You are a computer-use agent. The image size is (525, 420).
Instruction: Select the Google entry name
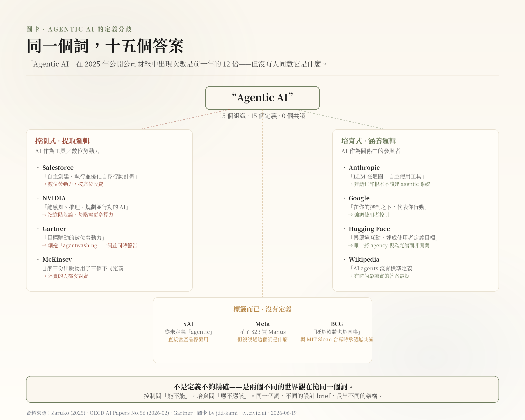[359, 198]
